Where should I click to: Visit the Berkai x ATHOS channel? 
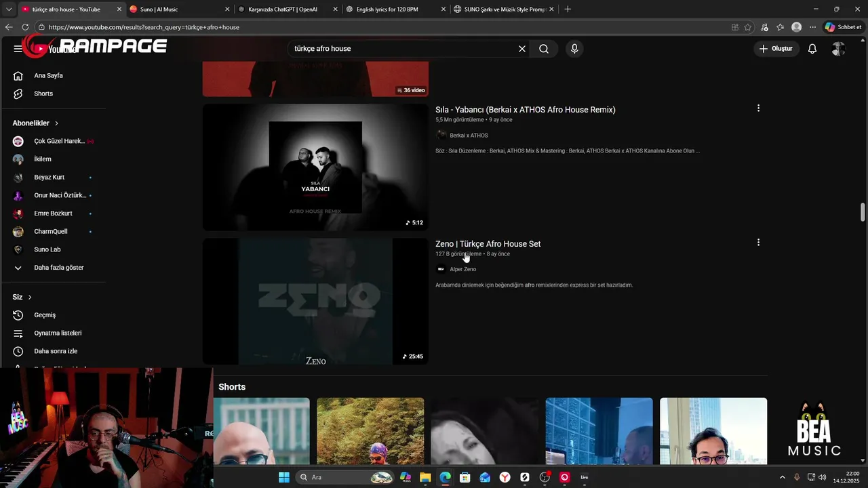(x=469, y=136)
